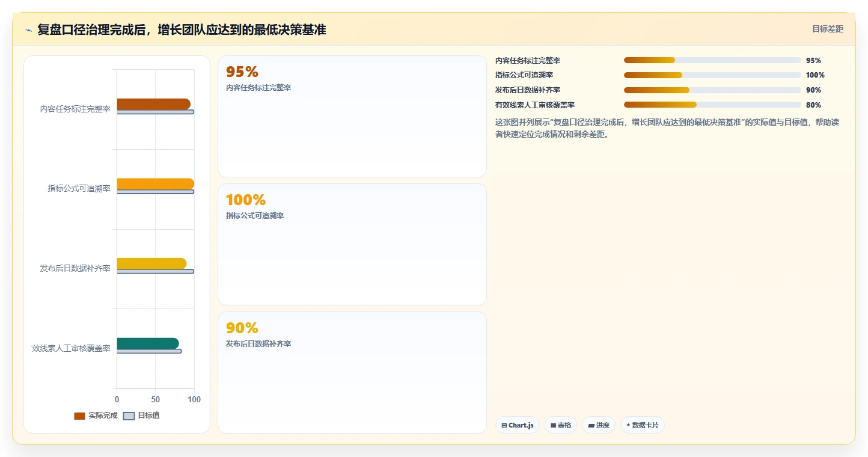
Task: Toggle the 目标值 legend swatch under the chart
Action: [129, 416]
